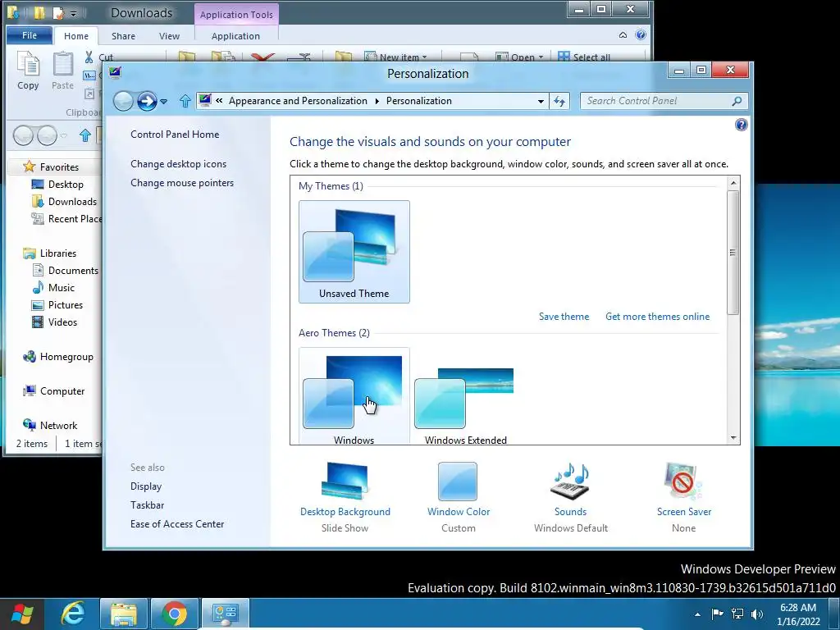Click the Application Tools contextual tab
Image resolution: width=840 pixels, height=630 pixels.
236,15
